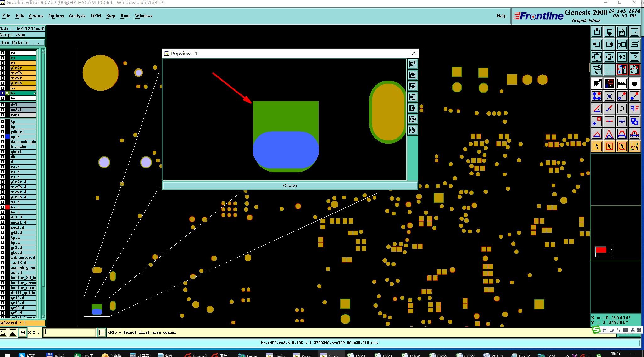Screen dimensions: 644x357
Task: Open the question mark help tool icon
Action: pos(635,57)
